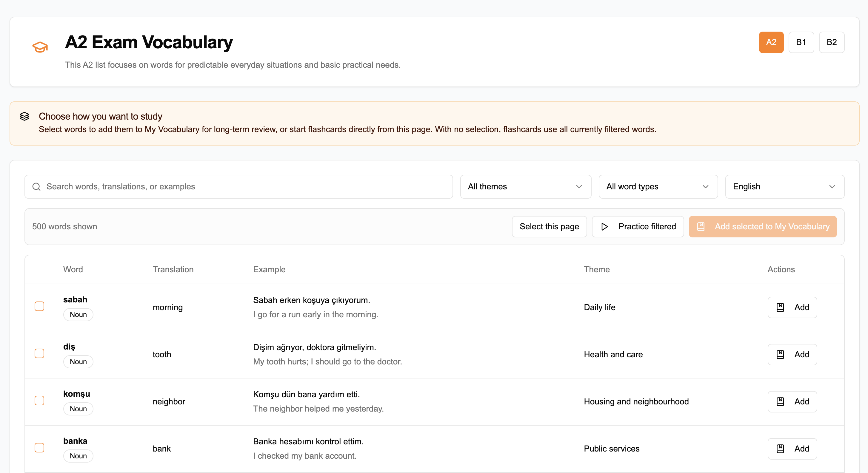Screen dimensions: 868x473
Task: Switch to the A2 level tab
Action: 771,42
